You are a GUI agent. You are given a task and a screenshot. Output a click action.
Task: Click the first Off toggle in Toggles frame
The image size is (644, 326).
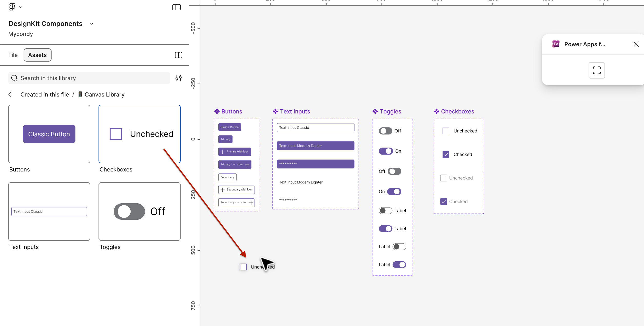385,131
